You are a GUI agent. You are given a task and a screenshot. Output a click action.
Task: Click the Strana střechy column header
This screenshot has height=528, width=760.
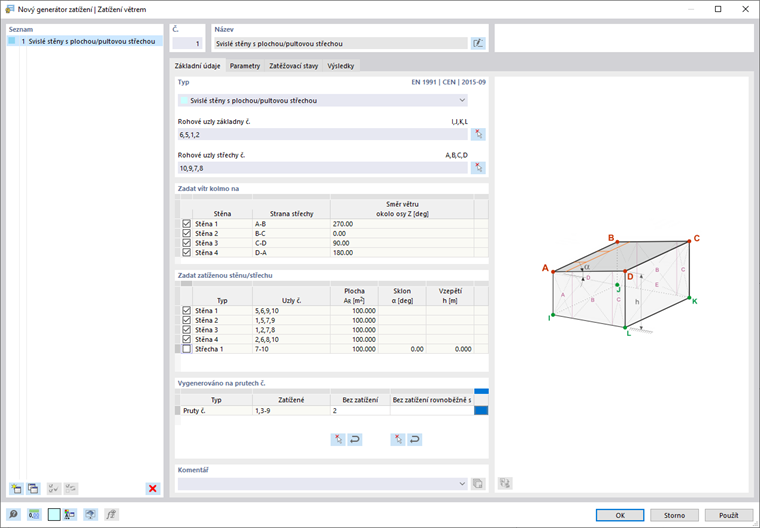pyautogui.click(x=291, y=209)
